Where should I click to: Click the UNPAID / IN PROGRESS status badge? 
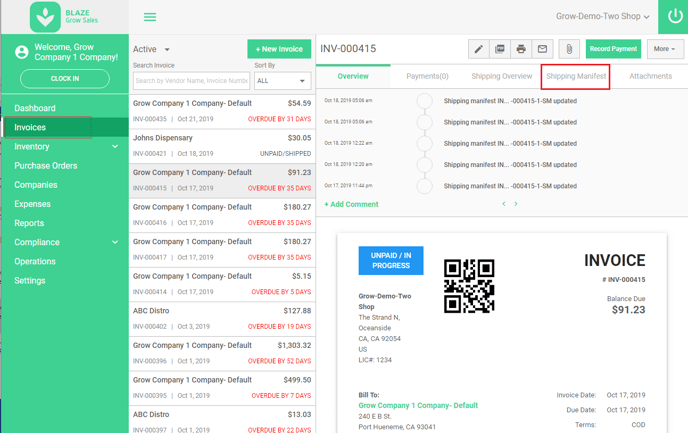(391, 261)
